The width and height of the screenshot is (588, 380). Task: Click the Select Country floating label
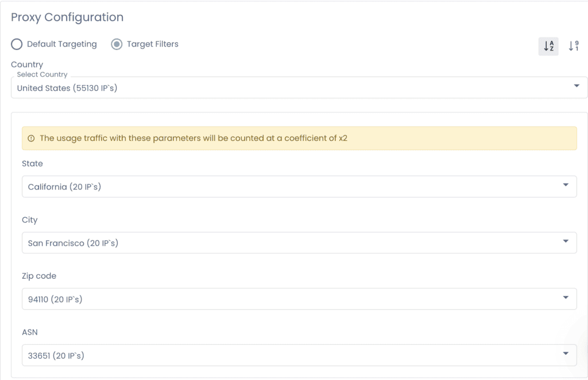42,75
